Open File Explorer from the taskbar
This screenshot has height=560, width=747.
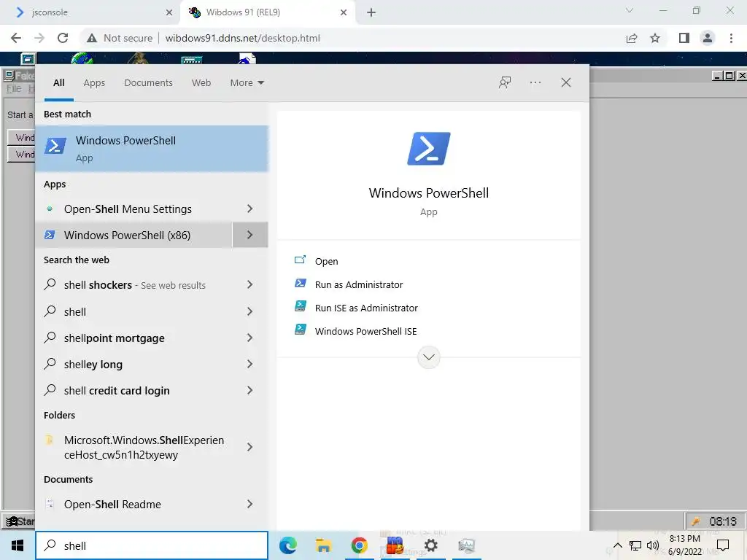pos(323,545)
